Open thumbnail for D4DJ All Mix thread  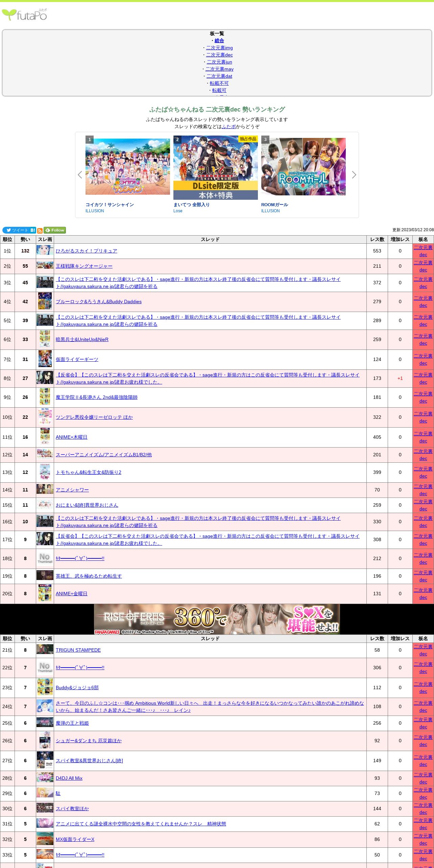coord(45,777)
